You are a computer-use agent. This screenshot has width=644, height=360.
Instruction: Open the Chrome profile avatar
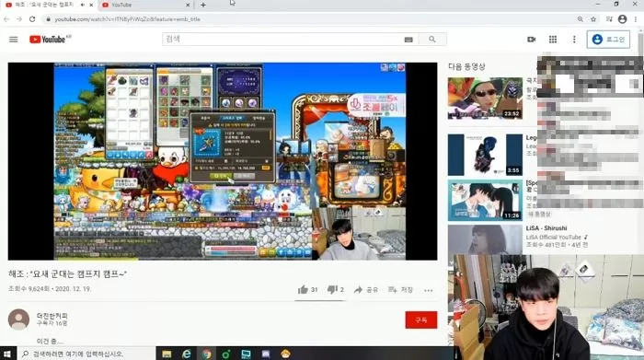(622, 19)
